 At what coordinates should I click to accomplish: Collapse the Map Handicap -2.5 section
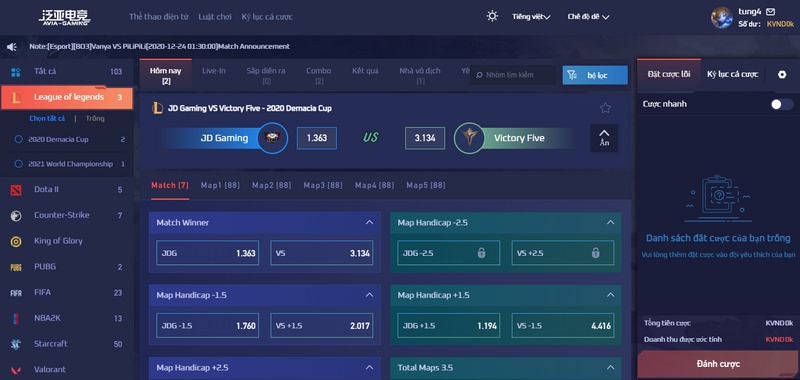[x=610, y=222]
